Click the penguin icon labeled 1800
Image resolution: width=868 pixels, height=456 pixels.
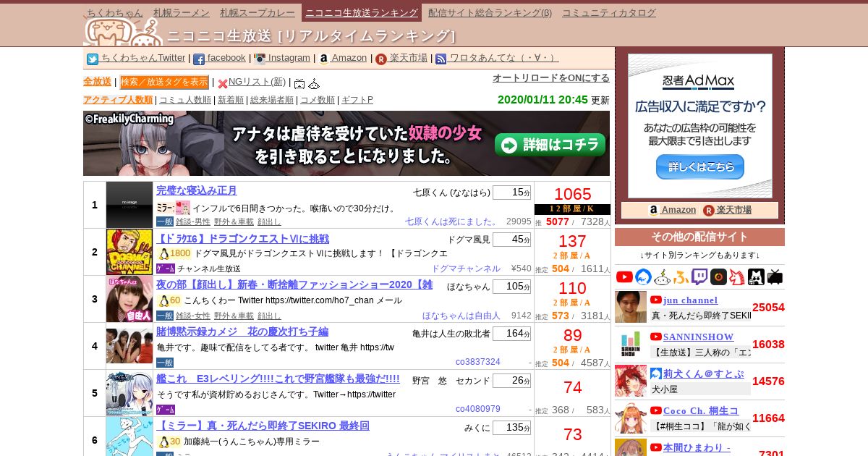point(163,253)
